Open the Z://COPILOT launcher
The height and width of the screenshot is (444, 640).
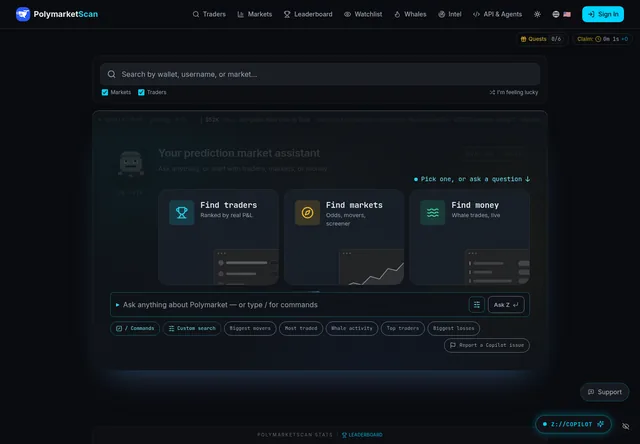[x=573, y=424]
